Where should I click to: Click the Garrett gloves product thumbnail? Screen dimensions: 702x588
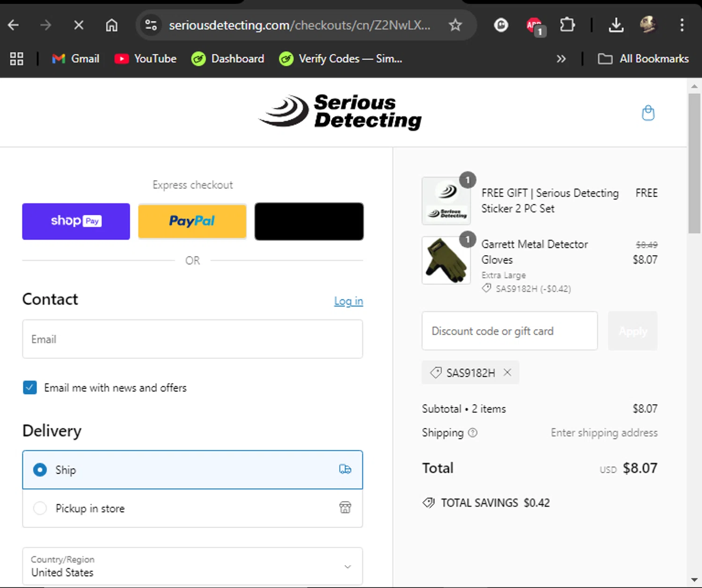[x=446, y=260]
